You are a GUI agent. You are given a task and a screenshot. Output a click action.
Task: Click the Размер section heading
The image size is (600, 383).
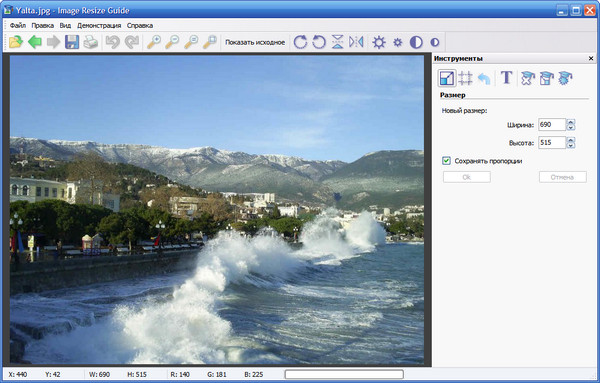[x=452, y=95]
